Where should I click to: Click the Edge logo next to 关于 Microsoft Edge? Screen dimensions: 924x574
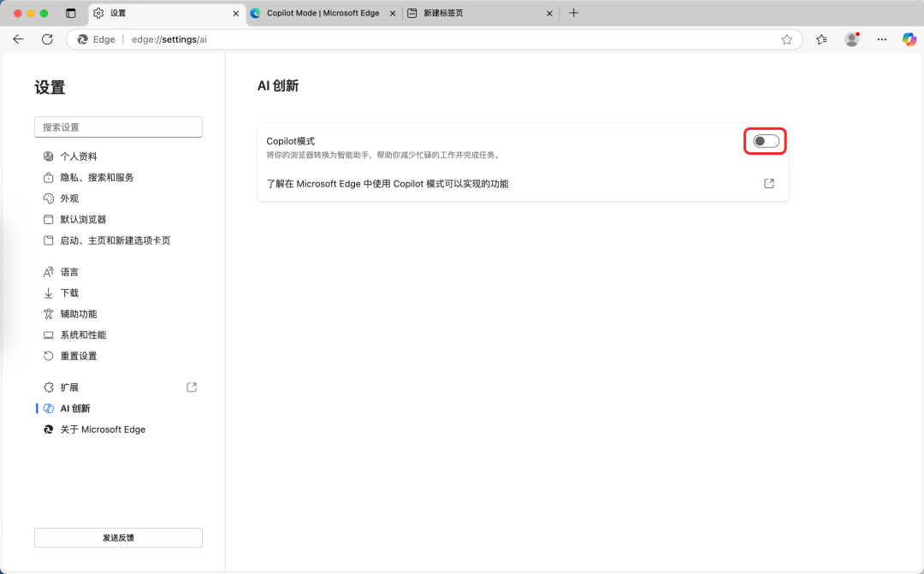click(48, 429)
